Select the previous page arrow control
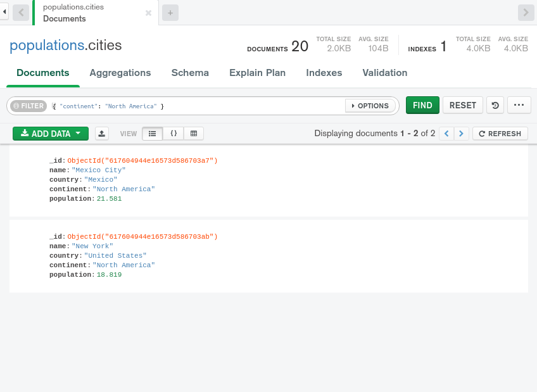This screenshot has width=537, height=392. tap(446, 133)
